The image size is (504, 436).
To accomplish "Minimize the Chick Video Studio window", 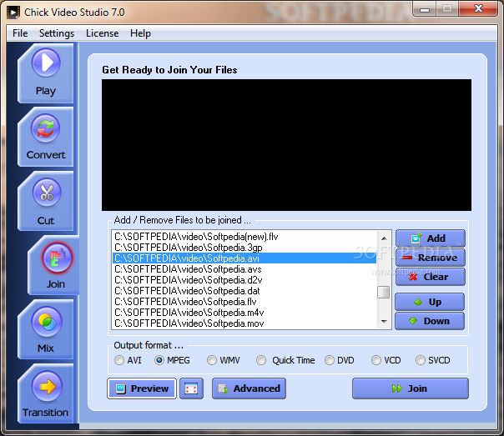I will pos(425,9).
